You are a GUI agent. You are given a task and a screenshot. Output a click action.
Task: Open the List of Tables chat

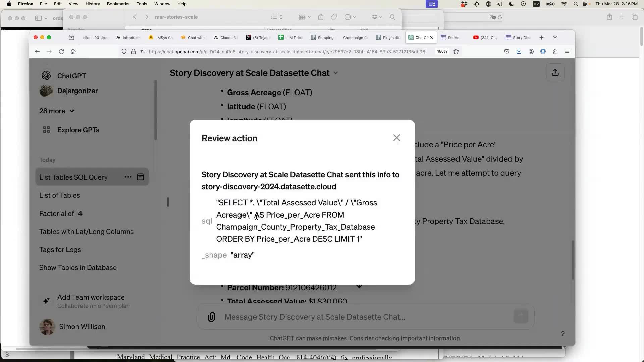[x=60, y=195]
